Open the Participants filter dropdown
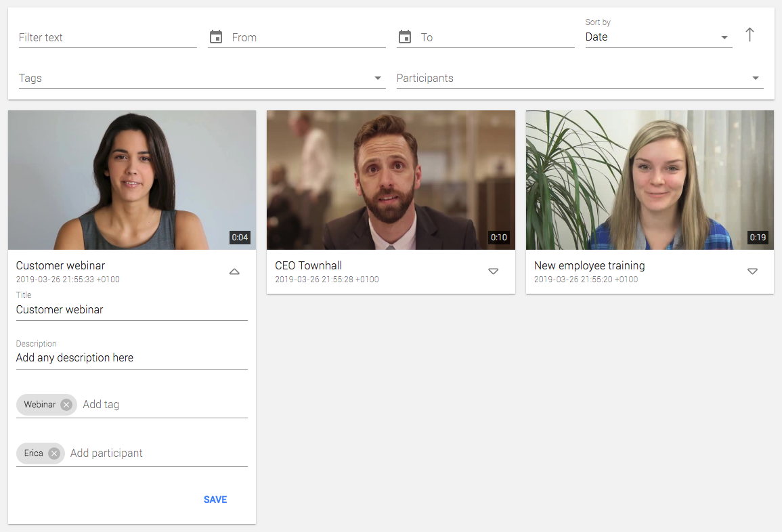The height and width of the screenshot is (532, 782). (x=580, y=79)
